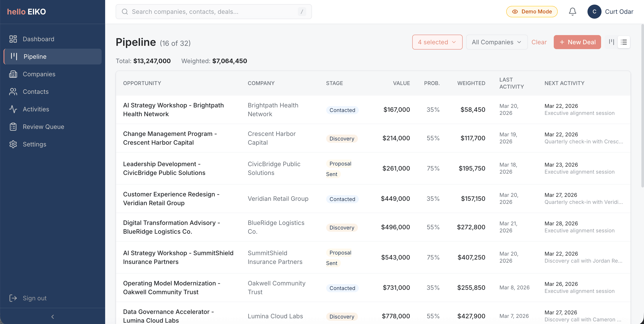Screen dimensions: 644x324
Task: Open Curt Odar user profile
Action: tap(610, 12)
